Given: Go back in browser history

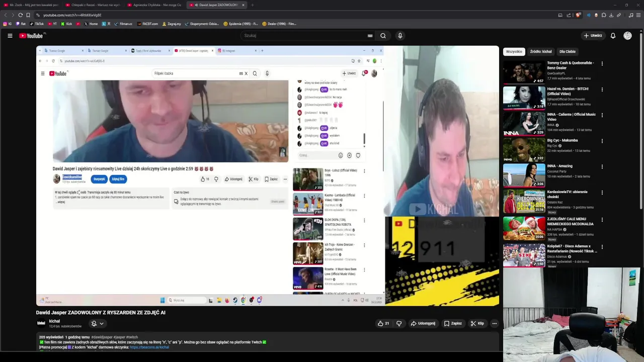Looking at the screenshot, I should pyautogui.click(x=6, y=15).
